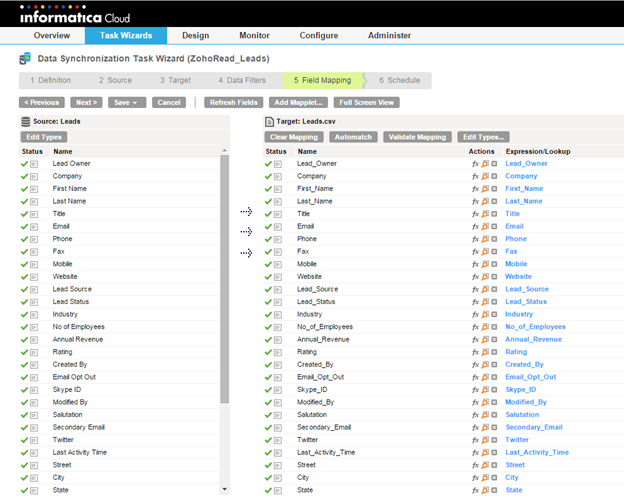Click Validate Mapping button
Image resolution: width=626 pixels, height=499 pixels.
[x=417, y=137]
